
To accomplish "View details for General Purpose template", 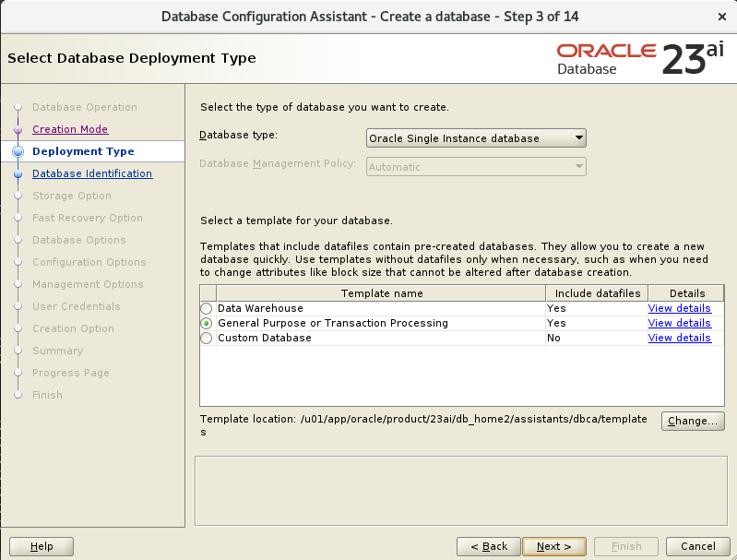I will (x=679, y=324).
